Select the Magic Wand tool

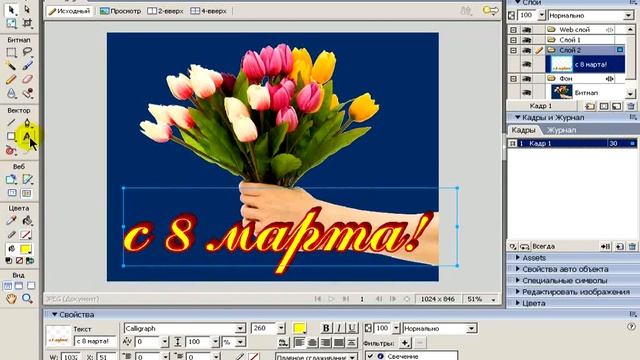point(11,65)
